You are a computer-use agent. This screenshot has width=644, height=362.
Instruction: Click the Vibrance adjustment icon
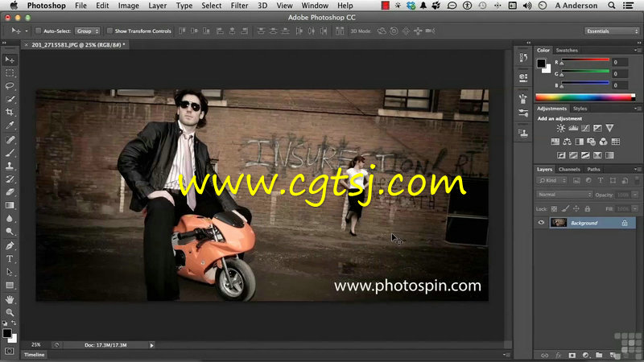609,129
